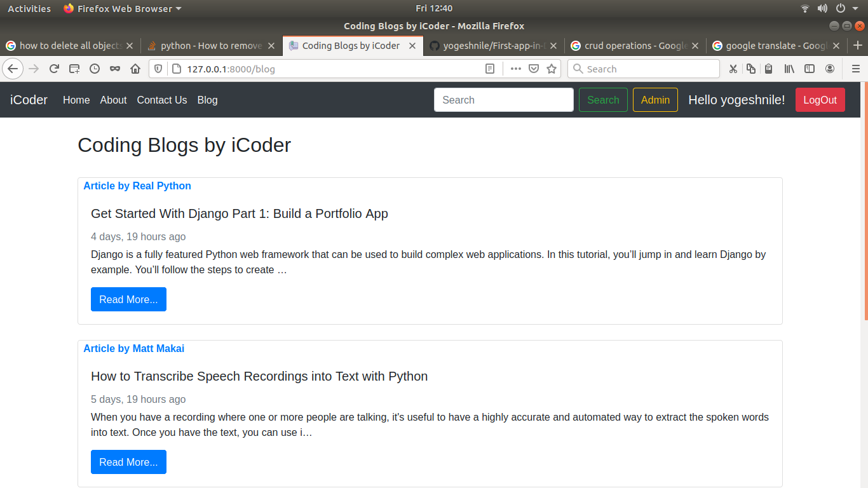The height and width of the screenshot is (488, 868).
Task: Switch to yogeshnile/First-app GitHub tab
Action: pyautogui.click(x=494, y=46)
